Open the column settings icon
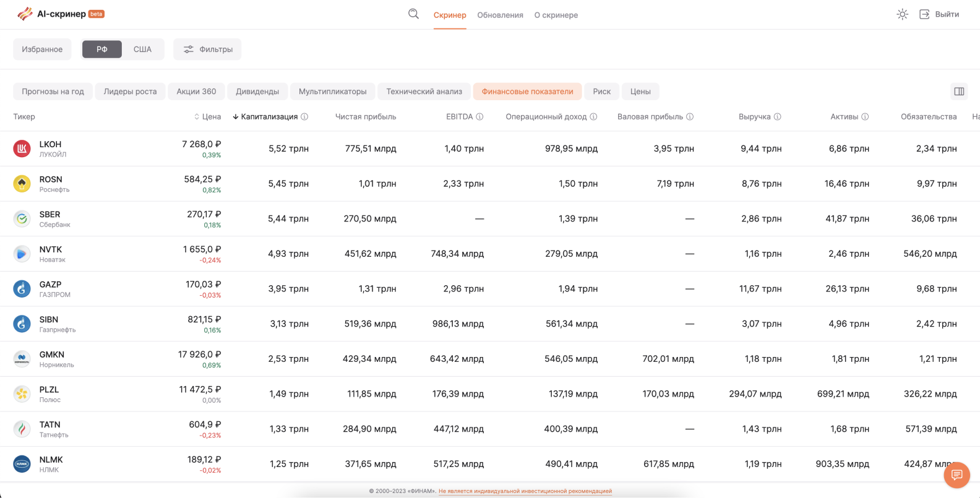Image resolution: width=980 pixels, height=498 pixels. (959, 92)
